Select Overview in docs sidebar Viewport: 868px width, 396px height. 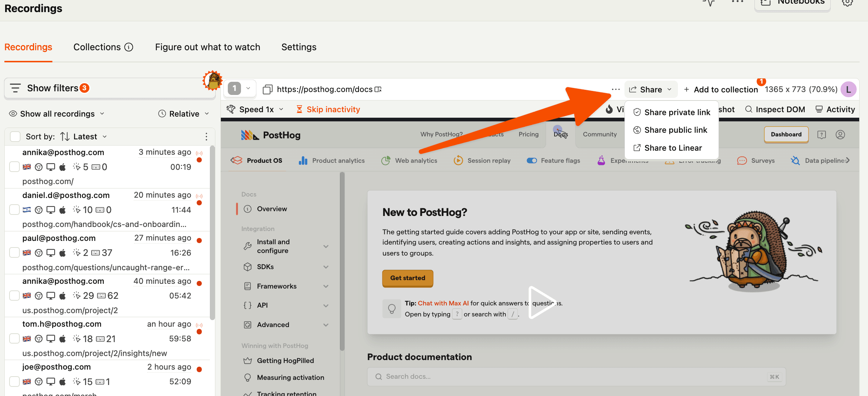pos(272,209)
